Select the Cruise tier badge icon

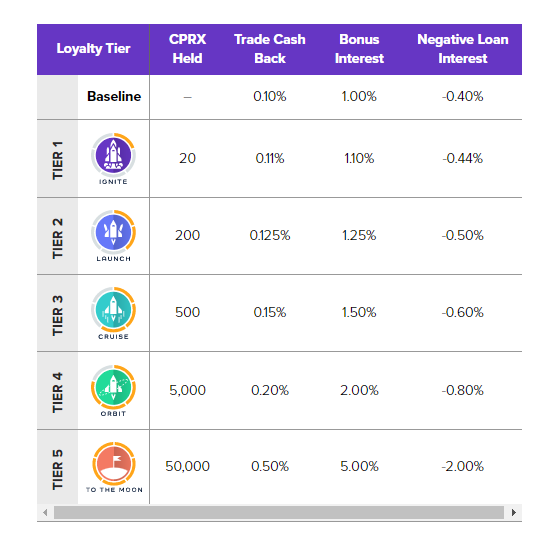point(113,310)
